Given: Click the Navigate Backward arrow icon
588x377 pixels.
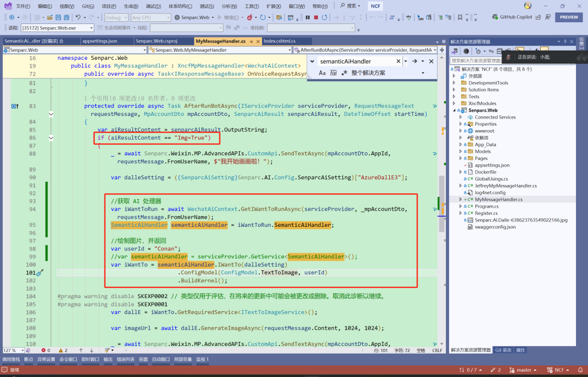Looking at the screenshot, I should click(x=12, y=17).
